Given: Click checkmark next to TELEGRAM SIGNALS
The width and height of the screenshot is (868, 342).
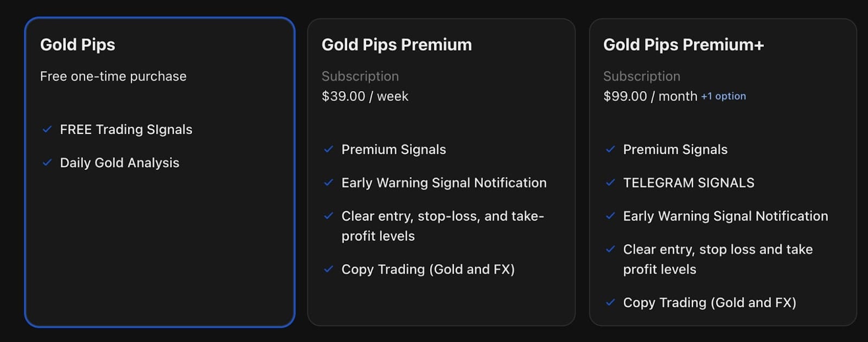Looking at the screenshot, I should pyautogui.click(x=610, y=182).
